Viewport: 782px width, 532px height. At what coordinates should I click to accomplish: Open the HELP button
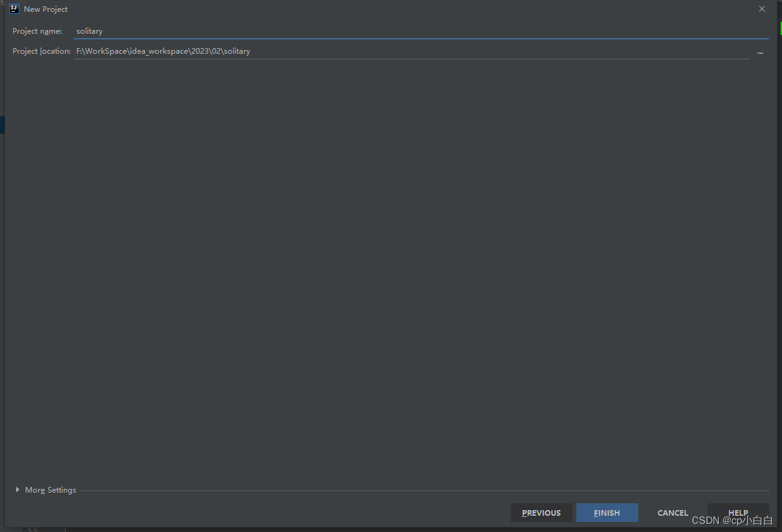tap(738, 513)
